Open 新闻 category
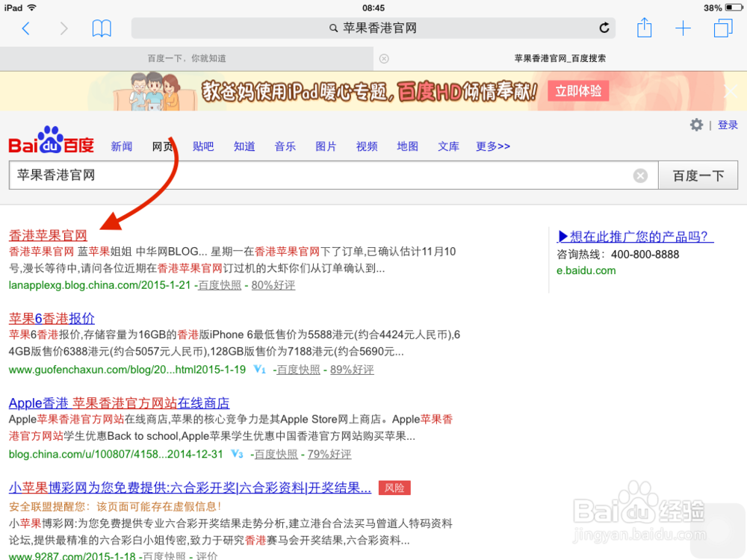Viewport: 747px width, 560px height. [x=122, y=146]
